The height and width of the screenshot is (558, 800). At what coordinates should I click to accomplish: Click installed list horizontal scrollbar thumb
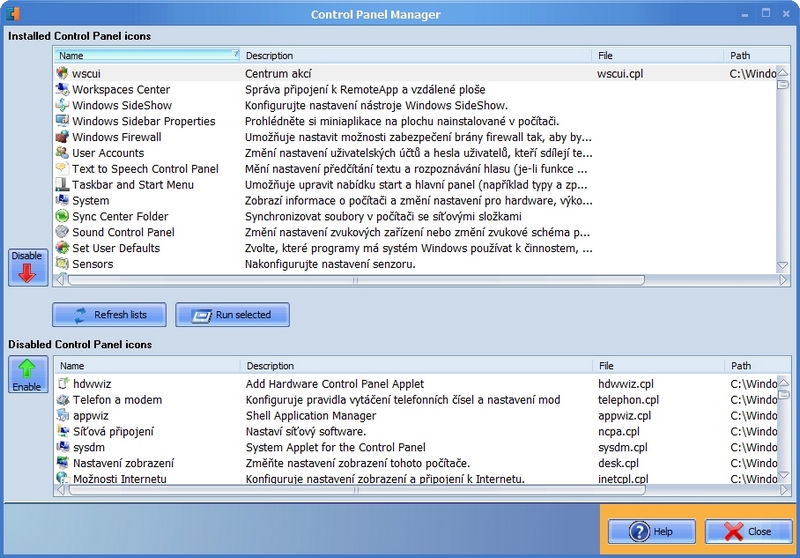tap(356, 280)
